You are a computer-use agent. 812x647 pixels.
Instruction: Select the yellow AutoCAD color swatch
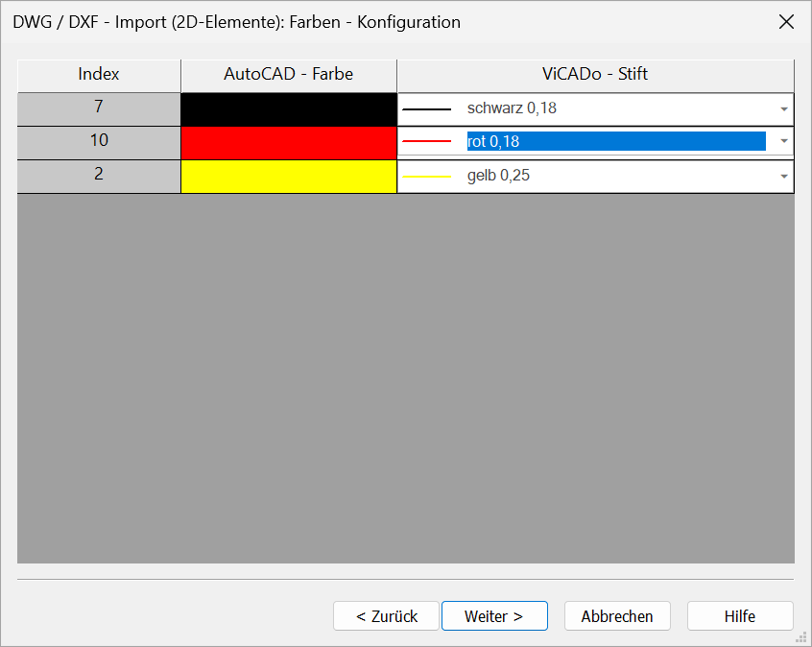[289, 177]
